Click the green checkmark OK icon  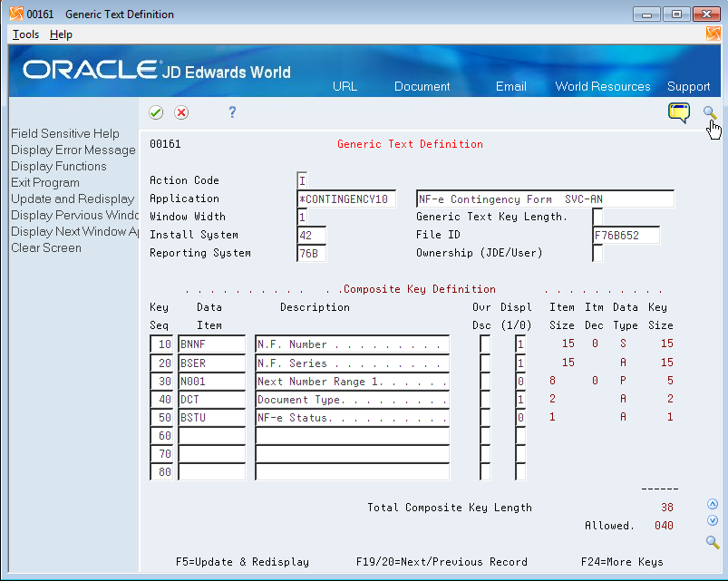[x=156, y=112]
